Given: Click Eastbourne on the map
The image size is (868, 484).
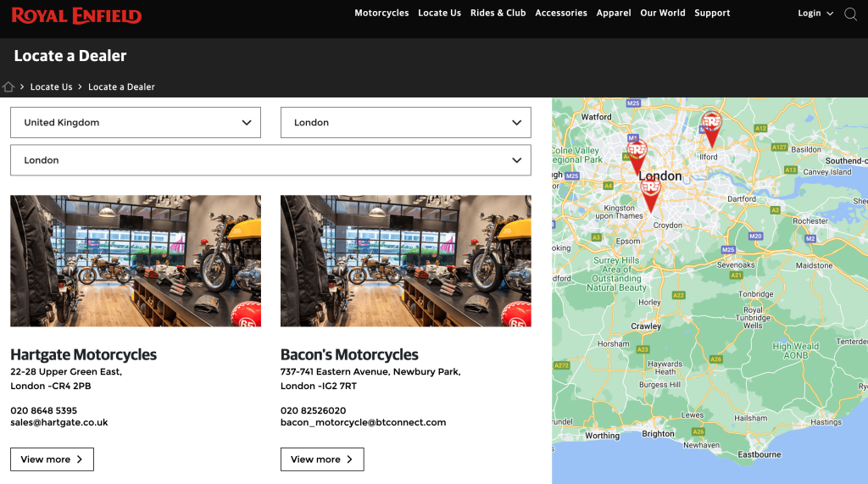Looking at the screenshot, I should click(759, 454).
